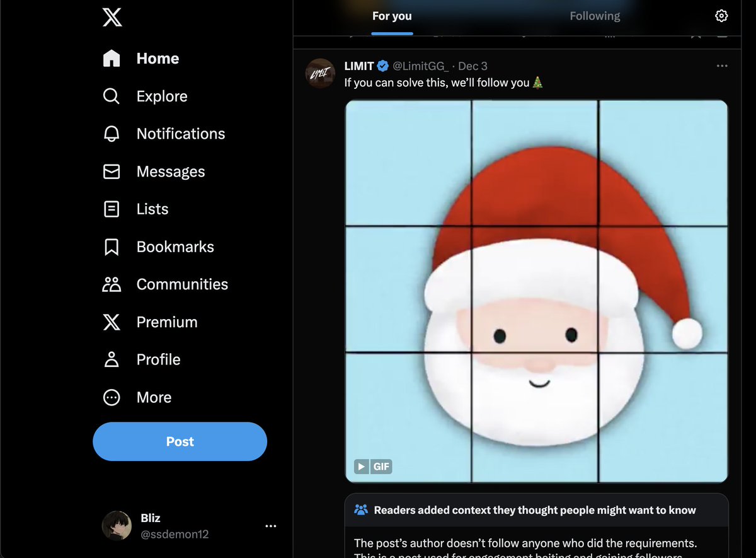Open the @LimitGG_ handle link
Image resolution: width=756 pixels, height=558 pixels.
point(421,66)
